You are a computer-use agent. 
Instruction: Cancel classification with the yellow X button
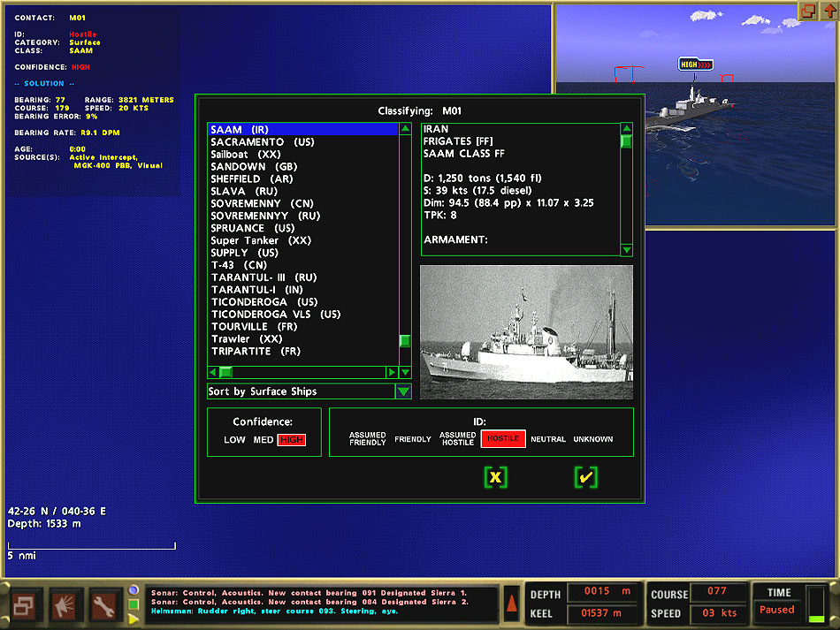(x=495, y=477)
